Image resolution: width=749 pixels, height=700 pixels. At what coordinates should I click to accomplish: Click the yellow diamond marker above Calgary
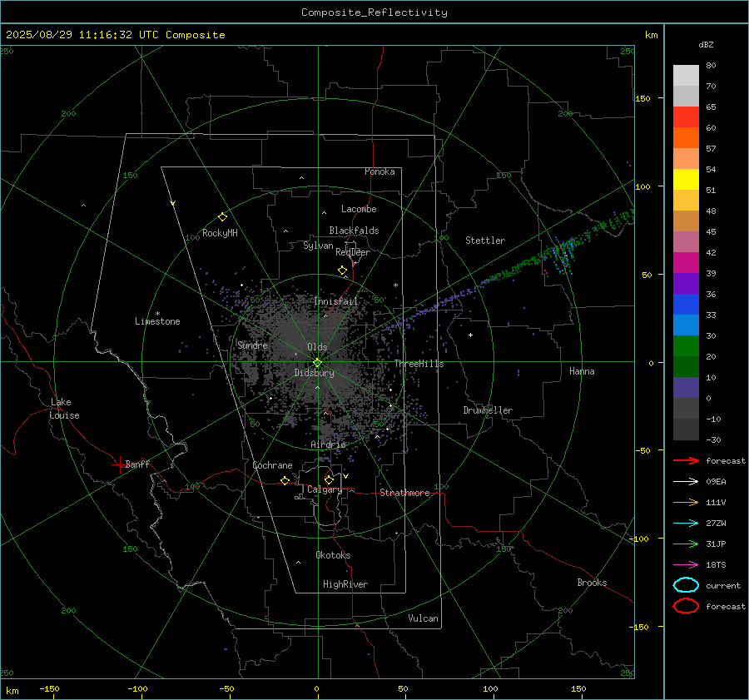(329, 479)
